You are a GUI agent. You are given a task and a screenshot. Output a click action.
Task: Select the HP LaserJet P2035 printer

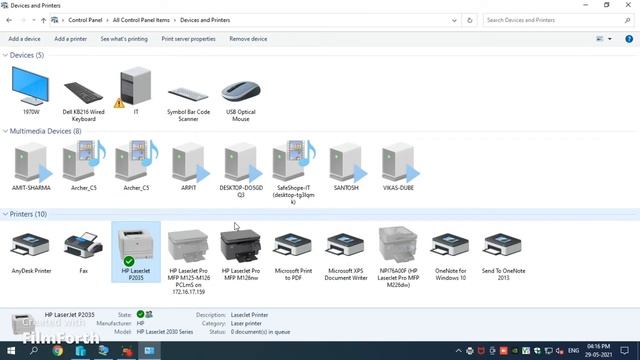tap(136, 252)
